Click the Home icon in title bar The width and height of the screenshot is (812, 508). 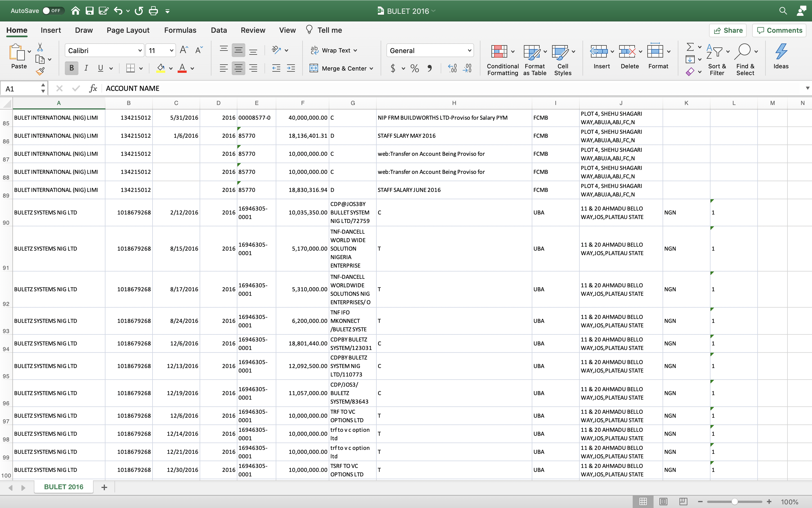coord(76,11)
